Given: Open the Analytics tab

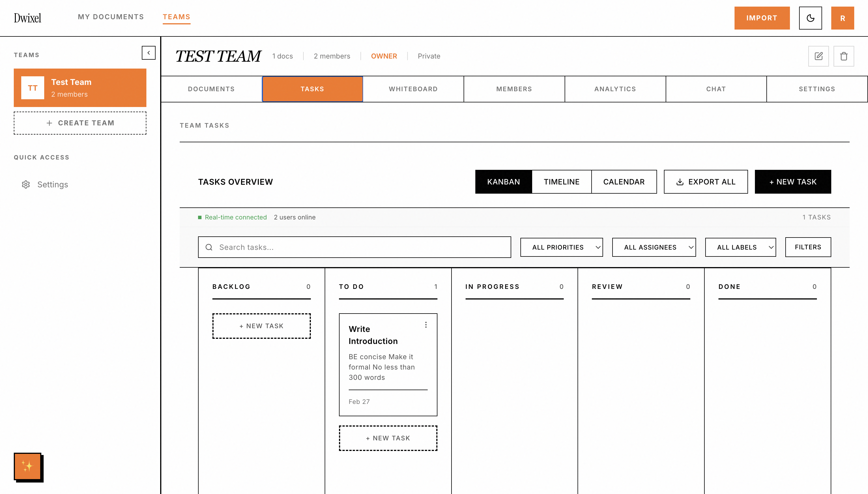Looking at the screenshot, I should [615, 89].
